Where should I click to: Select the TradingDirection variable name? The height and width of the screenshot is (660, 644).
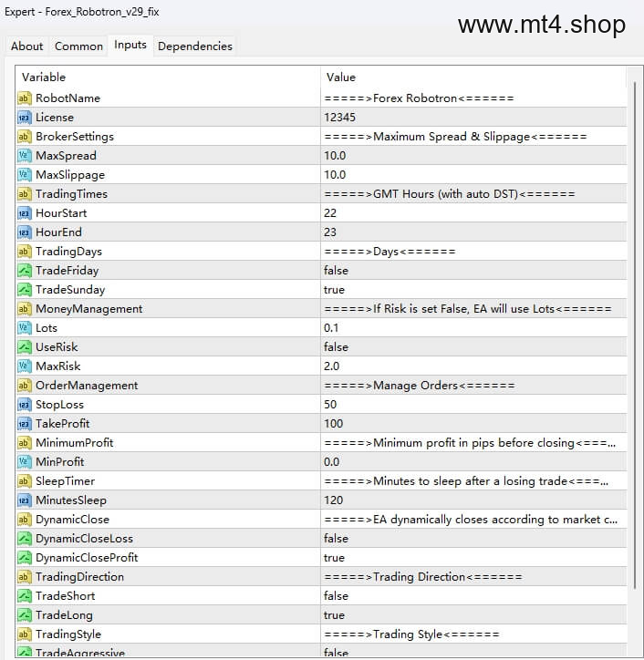(80, 577)
